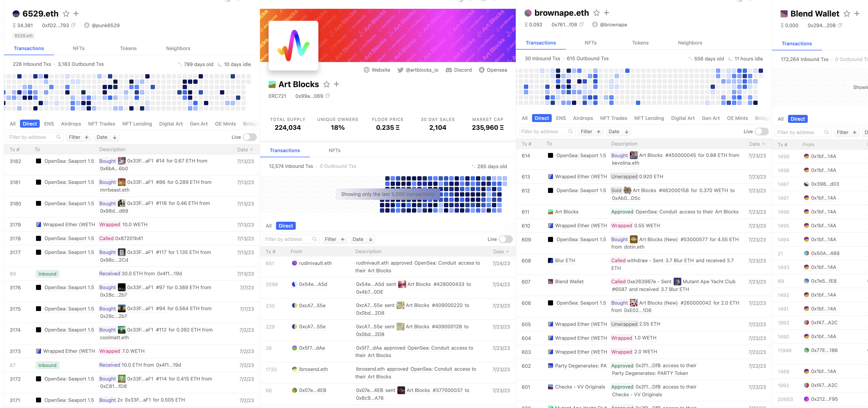868x408 pixels.
Task: Open Filter dropdown in Blend Wallet panel
Action: pos(847,132)
